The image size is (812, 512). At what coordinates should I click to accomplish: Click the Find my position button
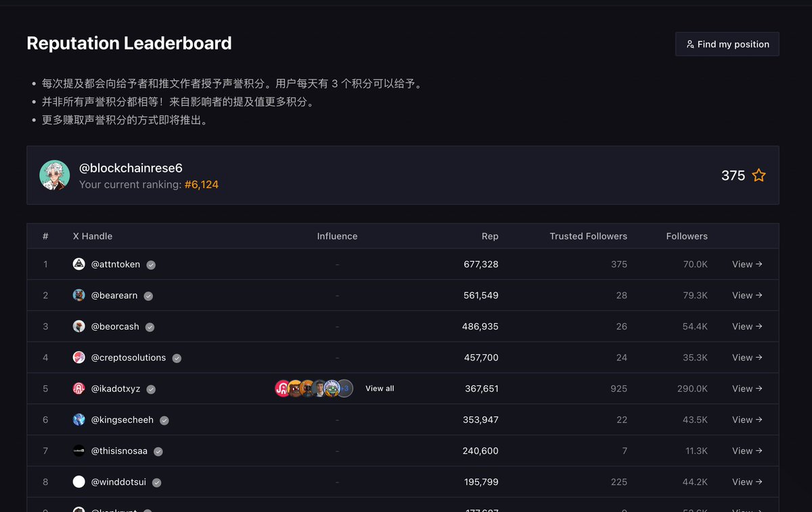tap(727, 44)
